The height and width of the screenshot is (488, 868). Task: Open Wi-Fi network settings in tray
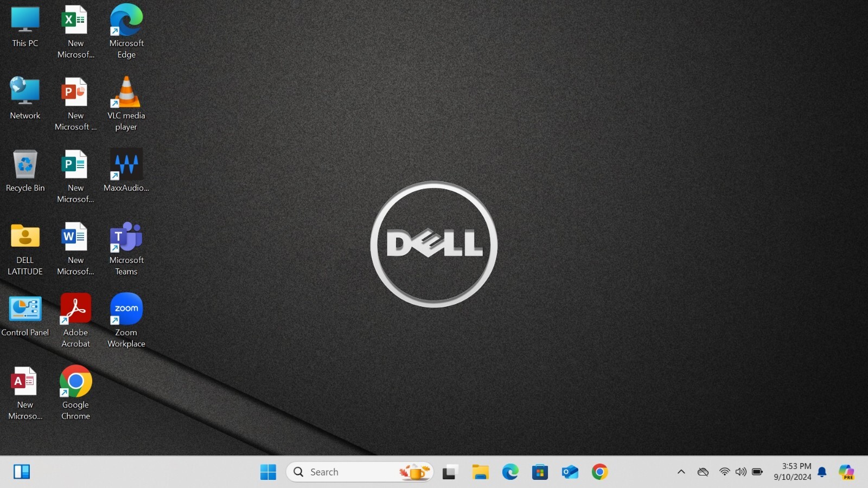pos(724,472)
